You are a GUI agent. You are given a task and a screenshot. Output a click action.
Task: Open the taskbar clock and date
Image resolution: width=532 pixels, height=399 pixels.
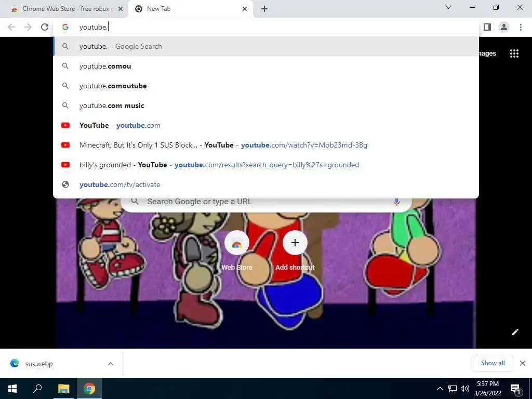point(487,389)
